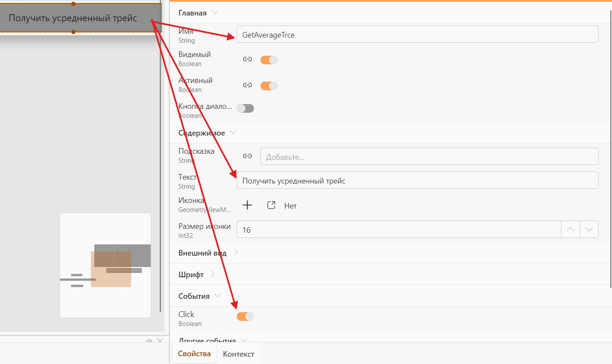Collapse the Главная section
This screenshot has height=364, width=612.
[215, 13]
